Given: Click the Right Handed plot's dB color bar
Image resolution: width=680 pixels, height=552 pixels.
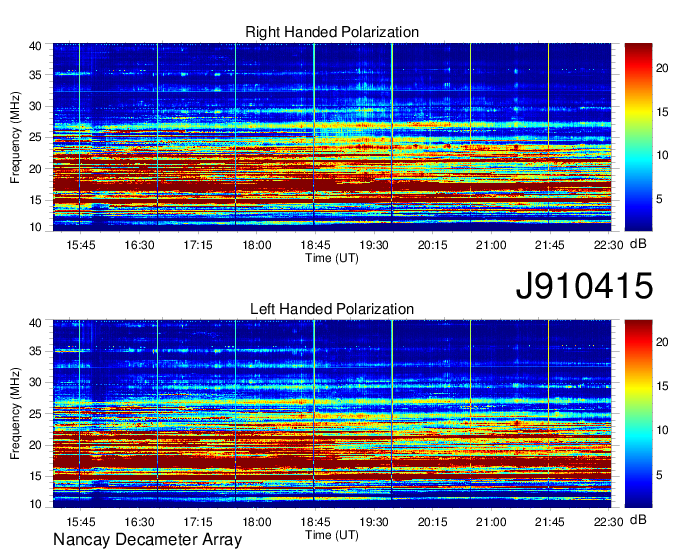Looking at the screenshot, I should click(x=638, y=137).
